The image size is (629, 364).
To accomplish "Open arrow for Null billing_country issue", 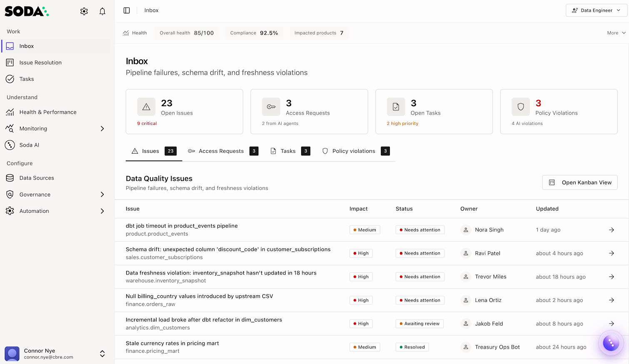I will coord(612,300).
